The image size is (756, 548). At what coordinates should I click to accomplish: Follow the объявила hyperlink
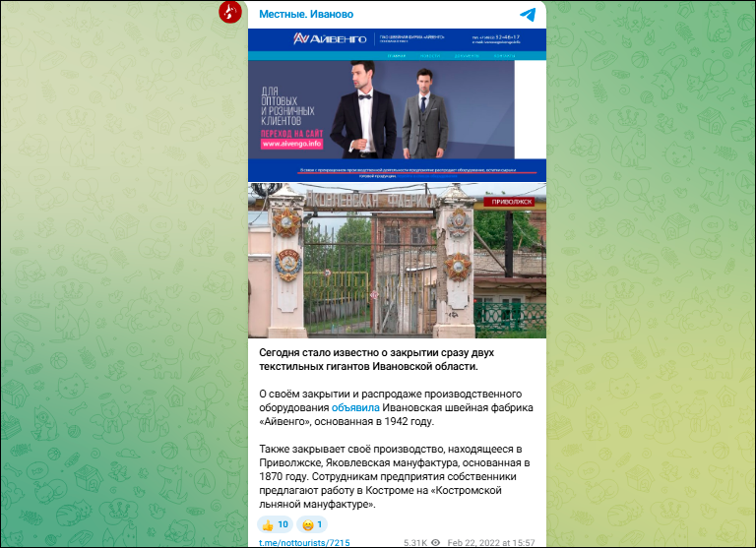pyautogui.click(x=354, y=406)
